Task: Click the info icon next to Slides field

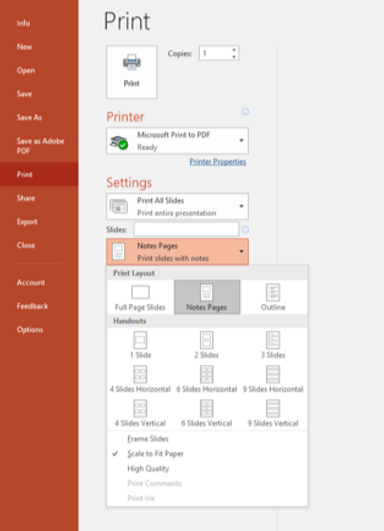Action: (x=245, y=230)
